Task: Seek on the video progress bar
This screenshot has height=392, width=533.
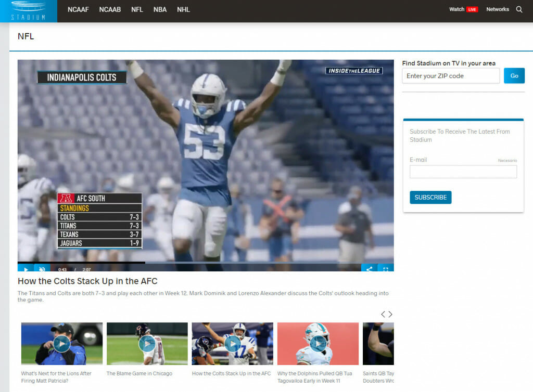Action: click(206, 263)
